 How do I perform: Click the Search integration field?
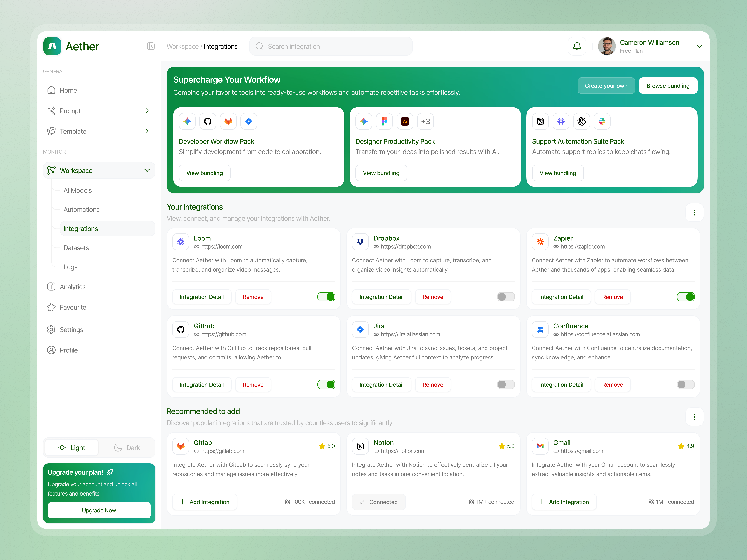tap(331, 46)
